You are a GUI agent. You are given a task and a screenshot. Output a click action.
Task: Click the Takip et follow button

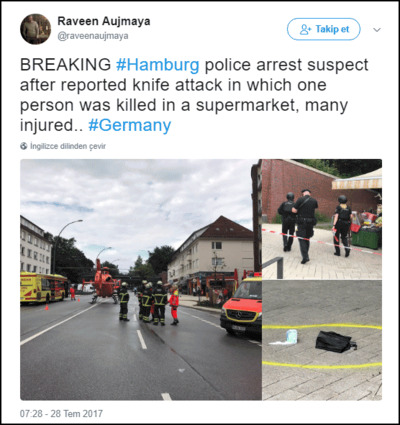pyautogui.click(x=324, y=29)
